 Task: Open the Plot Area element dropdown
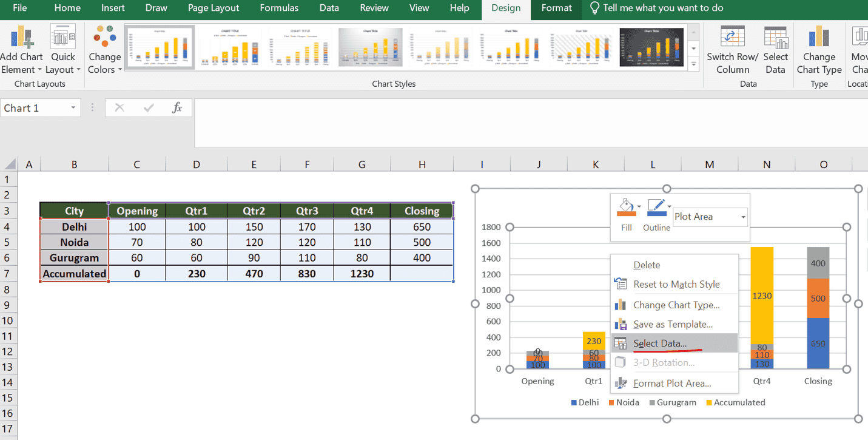(x=742, y=217)
